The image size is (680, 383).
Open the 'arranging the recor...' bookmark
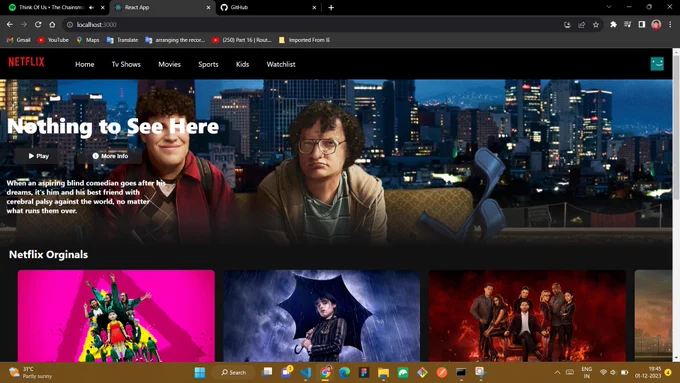click(x=175, y=40)
